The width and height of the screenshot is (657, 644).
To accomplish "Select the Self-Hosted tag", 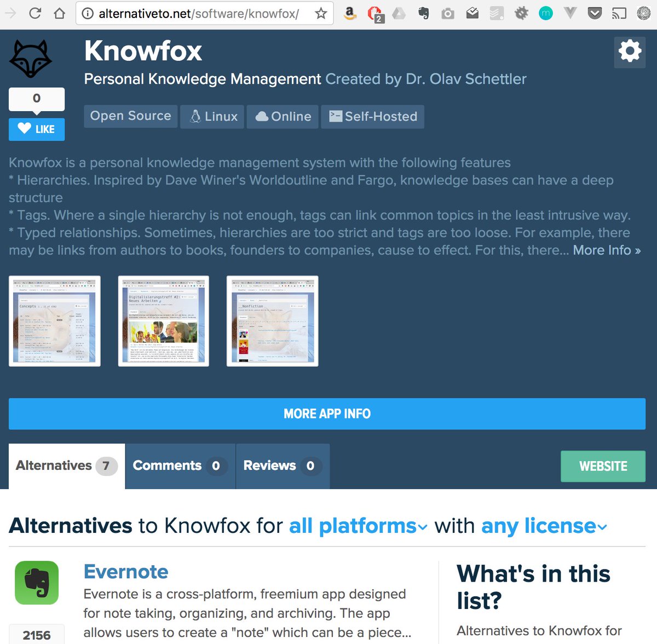I will (372, 116).
